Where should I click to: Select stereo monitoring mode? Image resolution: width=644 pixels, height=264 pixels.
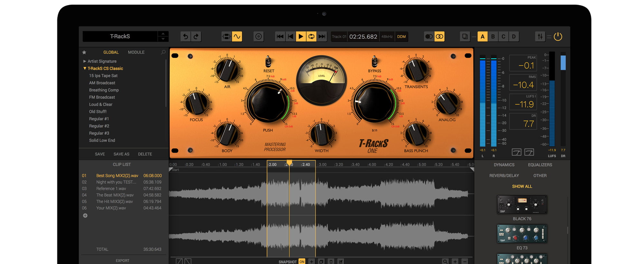pyautogui.click(x=440, y=37)
